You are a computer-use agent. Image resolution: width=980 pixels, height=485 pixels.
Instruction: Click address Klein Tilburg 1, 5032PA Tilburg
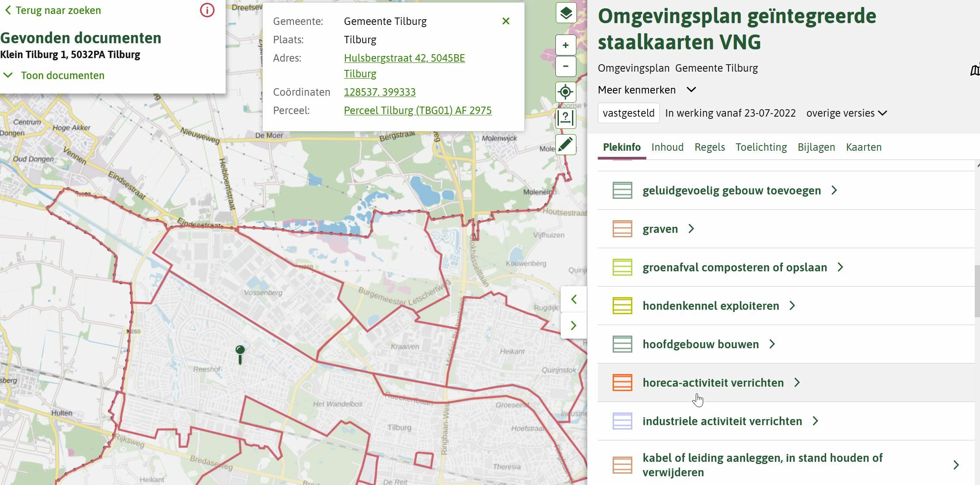(x=70, y=55)
